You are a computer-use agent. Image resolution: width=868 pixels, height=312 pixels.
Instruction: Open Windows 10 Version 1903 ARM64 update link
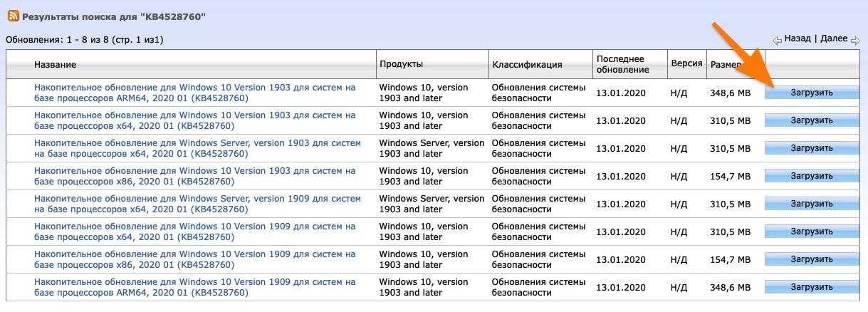point(194,93)
